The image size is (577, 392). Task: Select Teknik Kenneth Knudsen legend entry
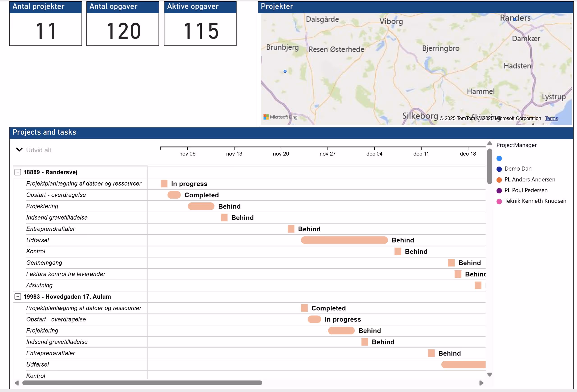coord(535,201)
